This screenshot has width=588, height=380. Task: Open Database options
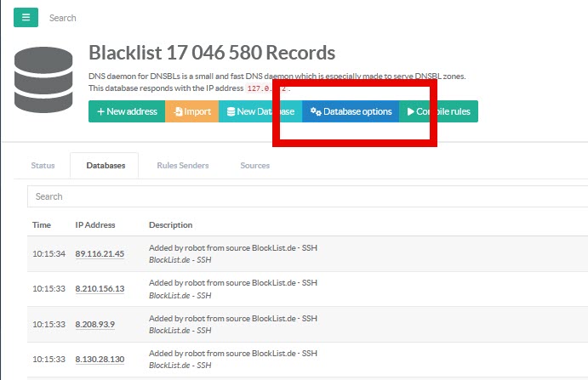point(351,111)
